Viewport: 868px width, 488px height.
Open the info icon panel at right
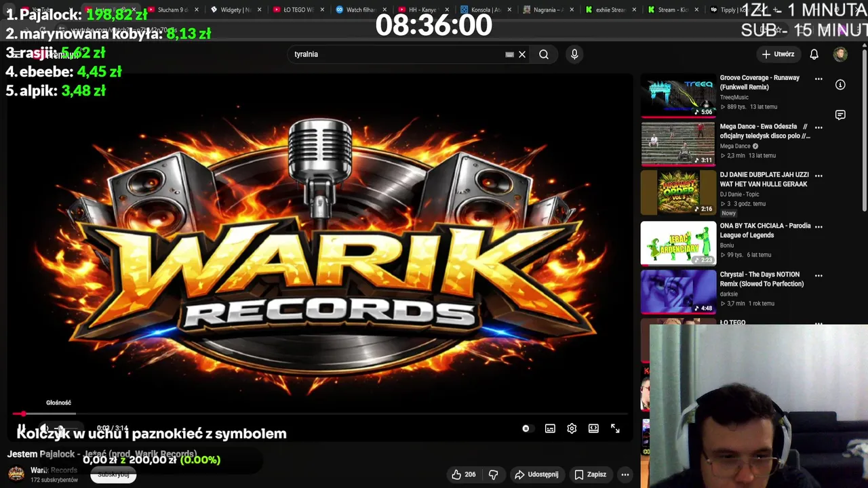coord(840,85)
